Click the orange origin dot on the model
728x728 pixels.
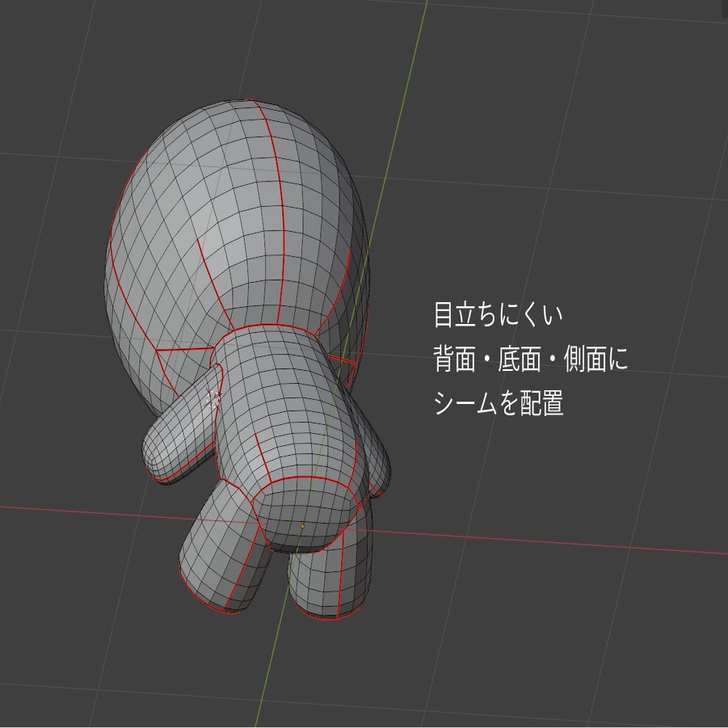pos(303,526)
